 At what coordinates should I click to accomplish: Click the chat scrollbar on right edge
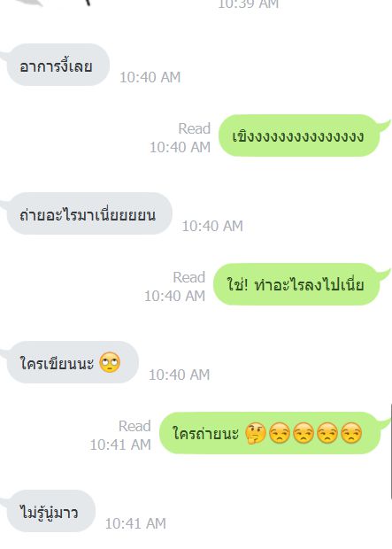[390, 452]
